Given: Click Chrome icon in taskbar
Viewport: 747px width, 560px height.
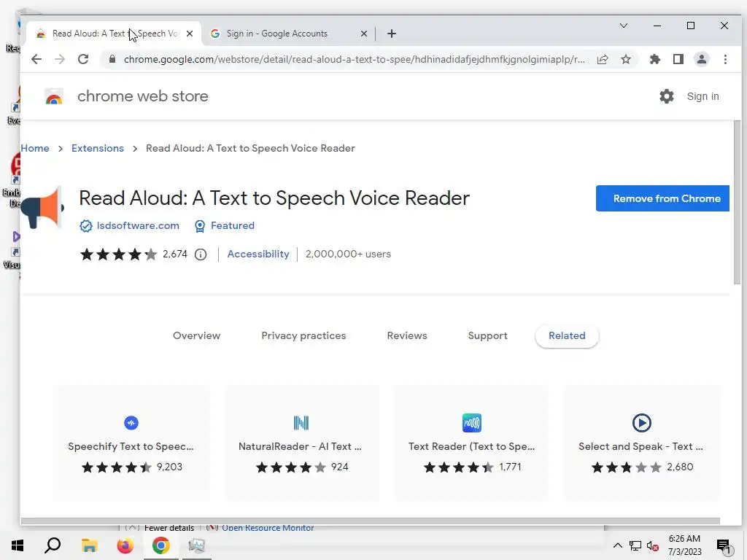Looking at the screenshot, I should tap(160, 545).
